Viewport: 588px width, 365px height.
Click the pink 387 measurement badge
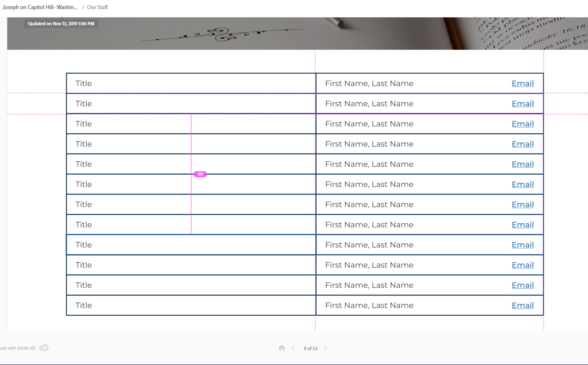coord(200,174)
